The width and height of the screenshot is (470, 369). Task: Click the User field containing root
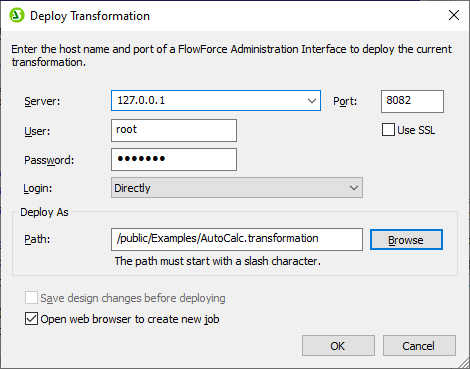174,130
